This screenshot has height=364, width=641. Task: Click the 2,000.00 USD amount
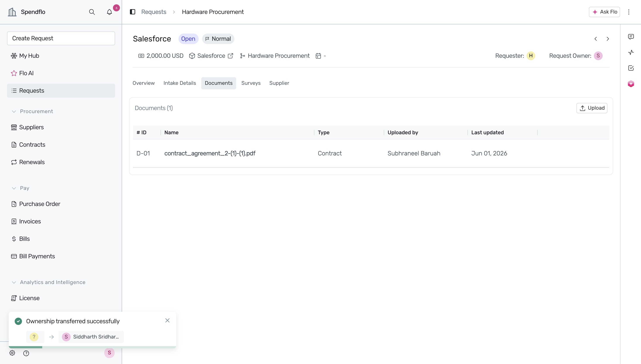165,56
